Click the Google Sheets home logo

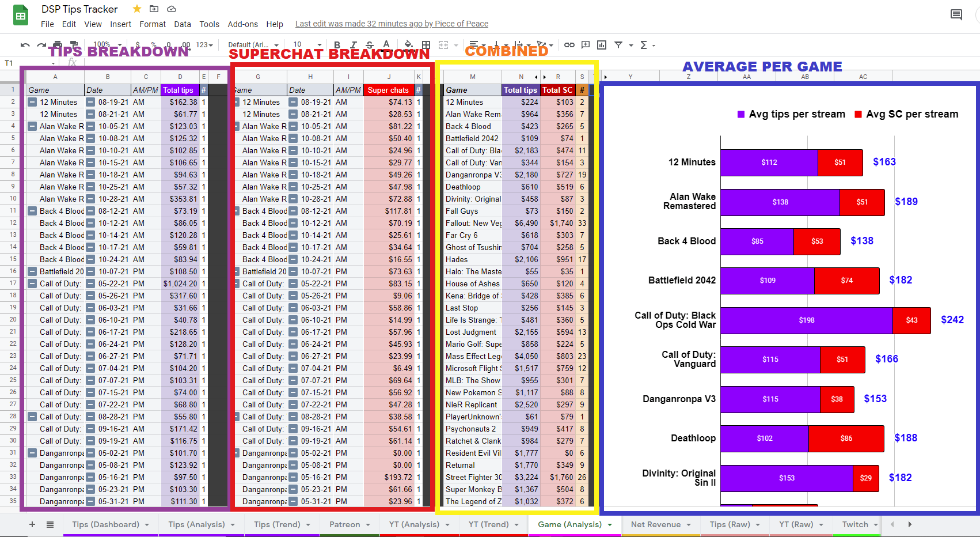(x=21, y=16)
